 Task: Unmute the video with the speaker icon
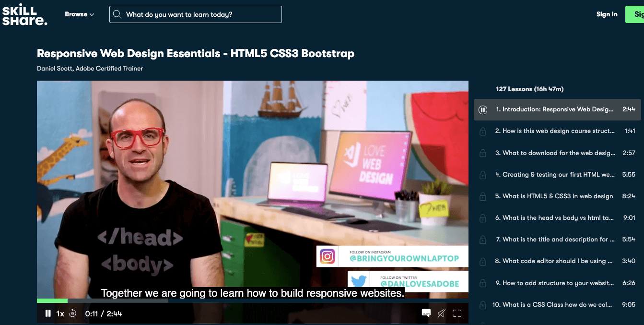442,313
